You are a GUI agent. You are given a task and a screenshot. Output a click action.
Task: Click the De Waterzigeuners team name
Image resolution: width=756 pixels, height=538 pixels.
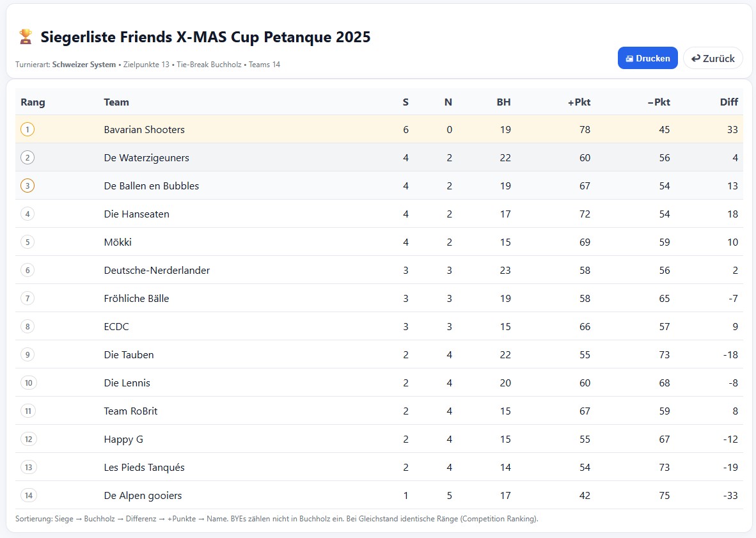pyautogui.click(x=146, y=158)
